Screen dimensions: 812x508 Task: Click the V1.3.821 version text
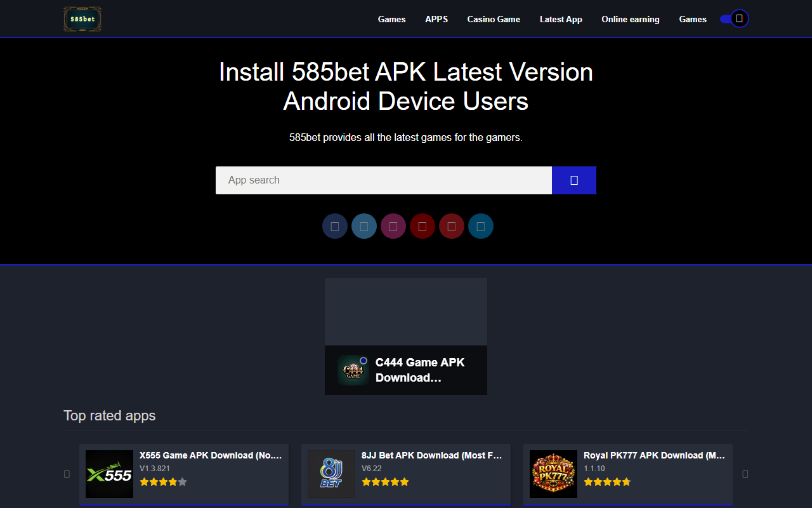[x=155, y=469]
